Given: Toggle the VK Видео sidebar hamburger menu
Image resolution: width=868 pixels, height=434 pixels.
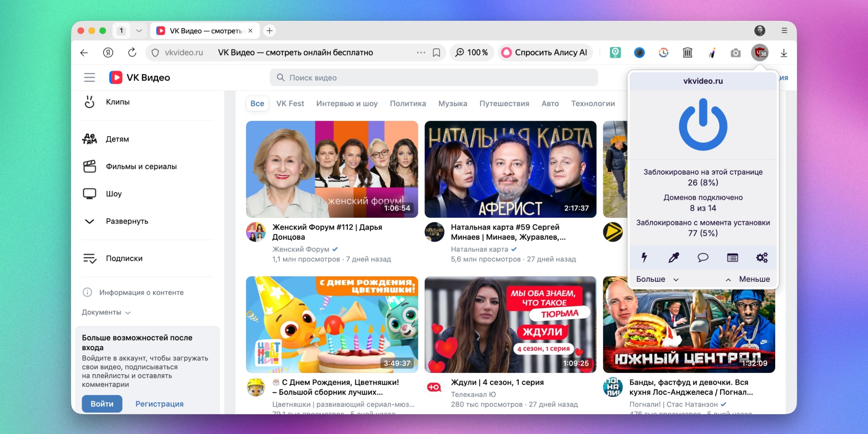Looking at the screenshot, I should pyautogui.click(x=90, y=78).
